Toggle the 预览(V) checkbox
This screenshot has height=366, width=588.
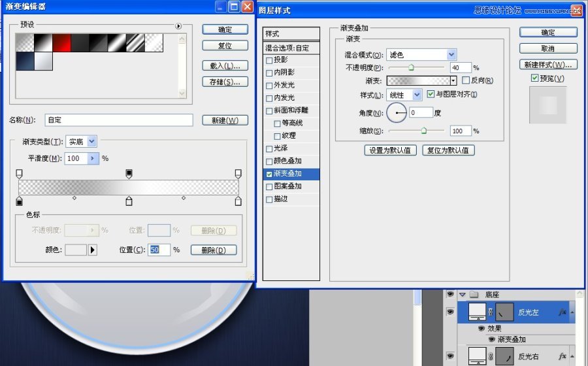tap(534, 78)
